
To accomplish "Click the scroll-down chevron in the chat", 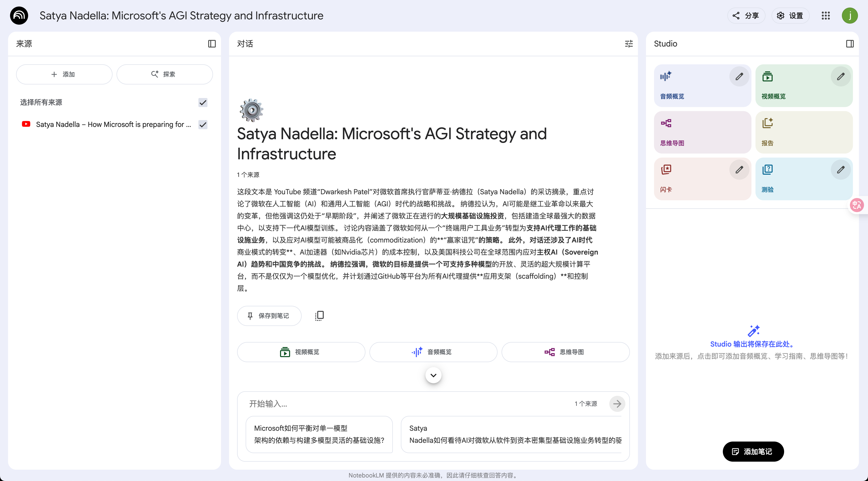I will point(433,375).
